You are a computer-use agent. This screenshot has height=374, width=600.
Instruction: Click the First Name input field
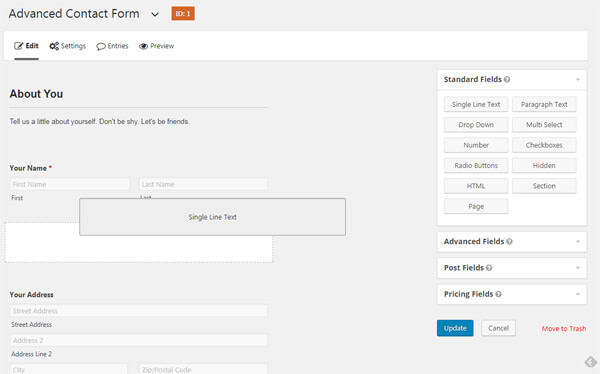pos(70,184)
